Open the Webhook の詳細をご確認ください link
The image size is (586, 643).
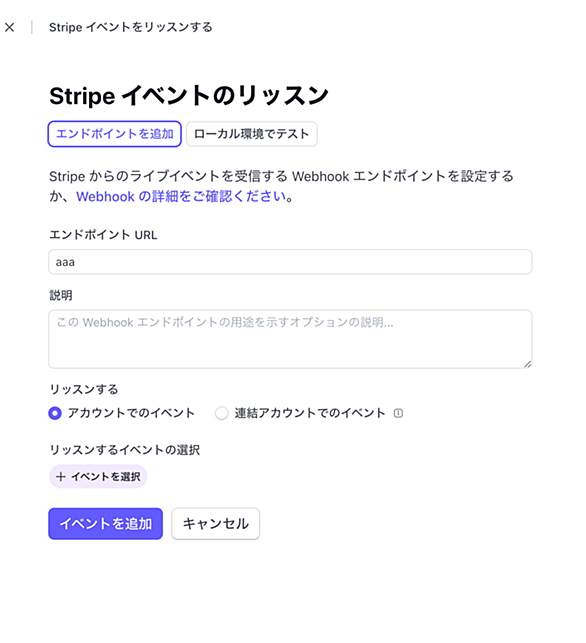click(181, 196)
